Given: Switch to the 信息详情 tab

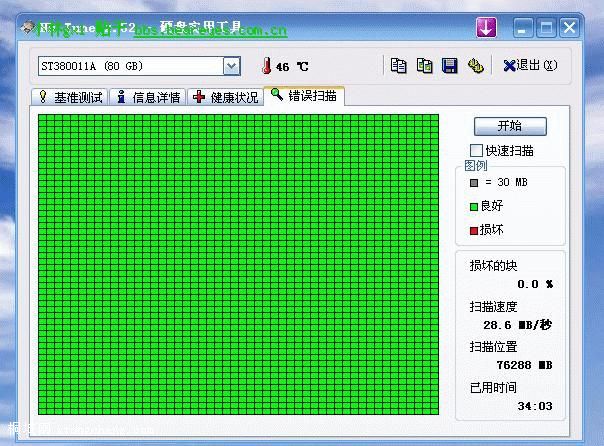Looking at the screenshot, I should tap(148, 97).
